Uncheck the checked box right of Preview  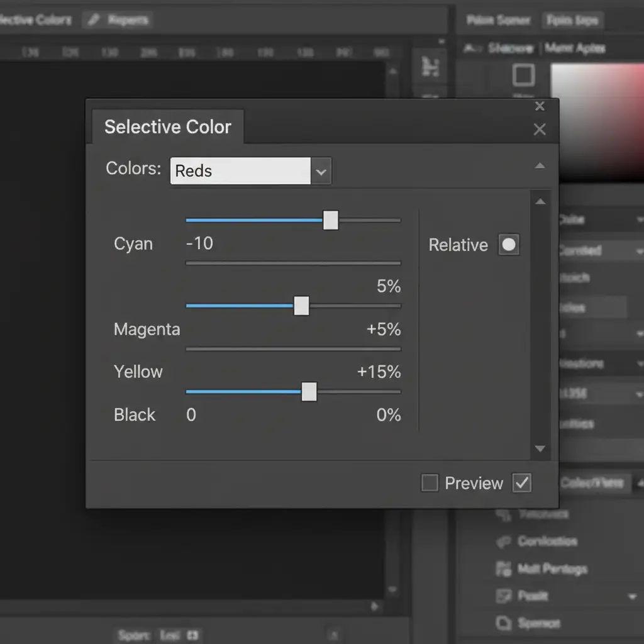coord(522,483)
